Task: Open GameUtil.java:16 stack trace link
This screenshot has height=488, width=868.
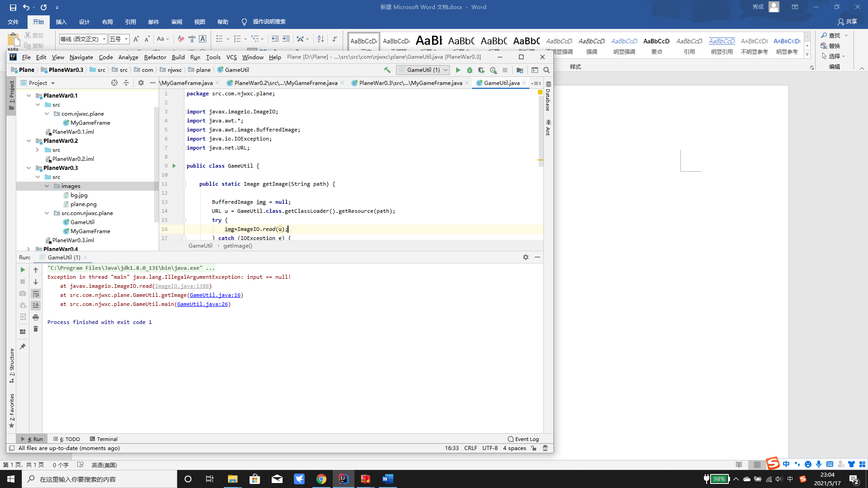Action: pos(215,295)
